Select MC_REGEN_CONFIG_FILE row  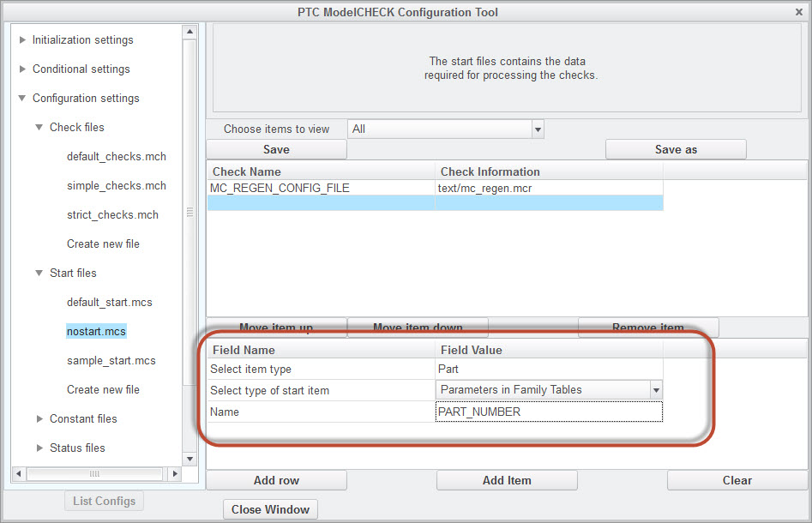pyautogui.click(x=435, y=188)
